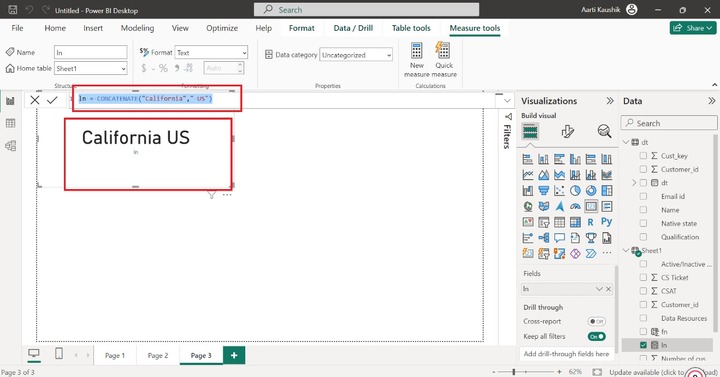Open the Modeling ribbon tab

tap(137, 28)
